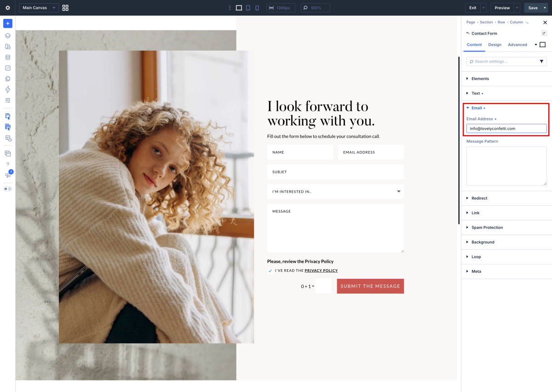
Task: Switch to the Advanced tab
Action: point(517,45)
